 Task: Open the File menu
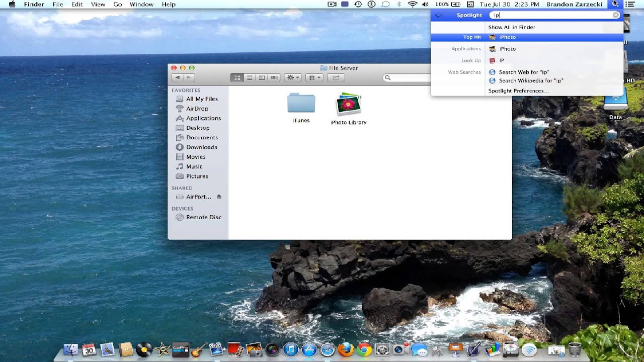pos(58,4)
